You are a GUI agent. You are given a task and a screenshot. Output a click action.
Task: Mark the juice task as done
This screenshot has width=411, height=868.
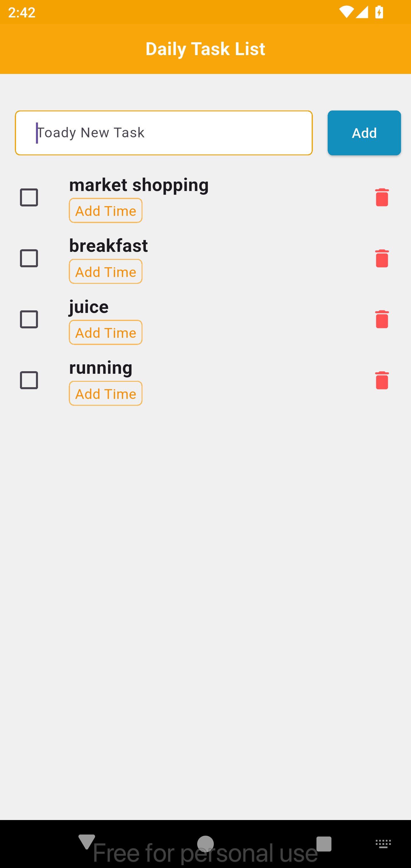(x=29, y=319)
